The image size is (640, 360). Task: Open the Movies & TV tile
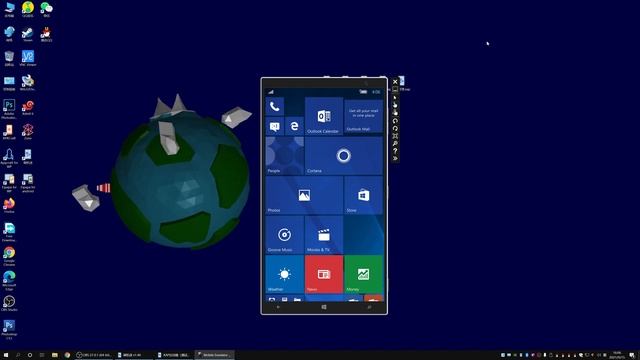point(324,235)
